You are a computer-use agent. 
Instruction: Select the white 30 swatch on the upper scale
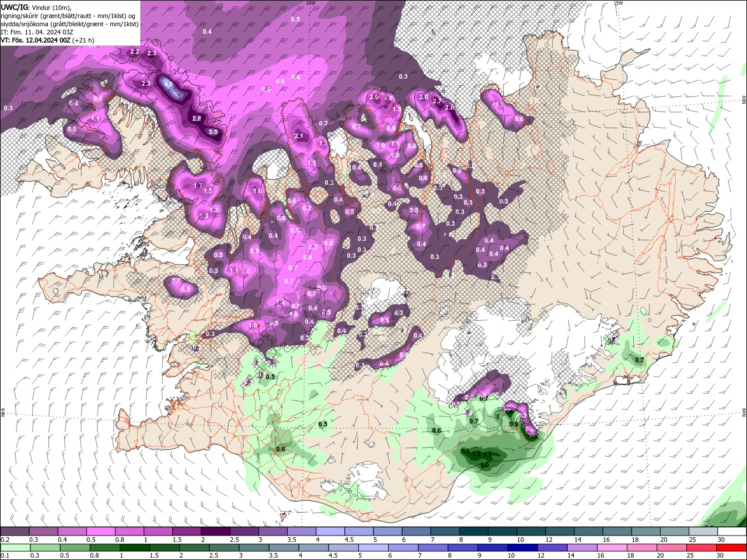pyautogui.click(x=732, y=531)
